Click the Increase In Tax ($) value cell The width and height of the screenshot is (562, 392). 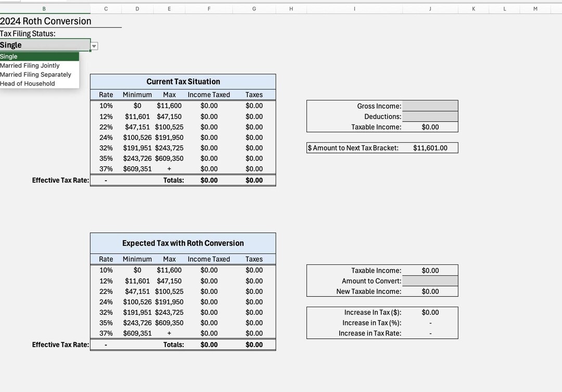[430, 312]
